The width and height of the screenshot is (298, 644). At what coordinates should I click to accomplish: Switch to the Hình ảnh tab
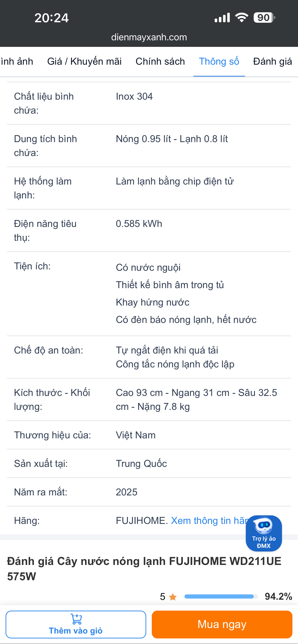point(16,61)
